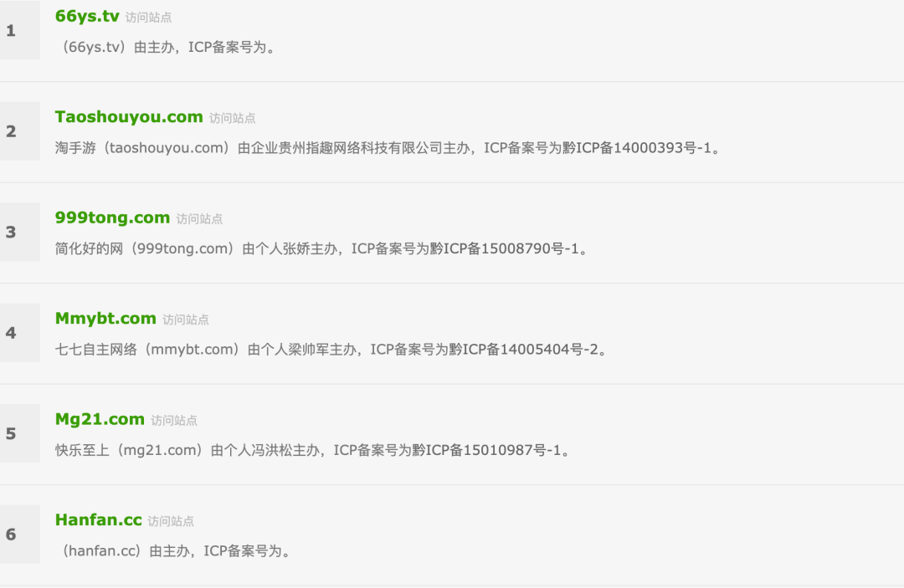Select rank number 4 badge

pyautogui.click(x=19, y=333)
